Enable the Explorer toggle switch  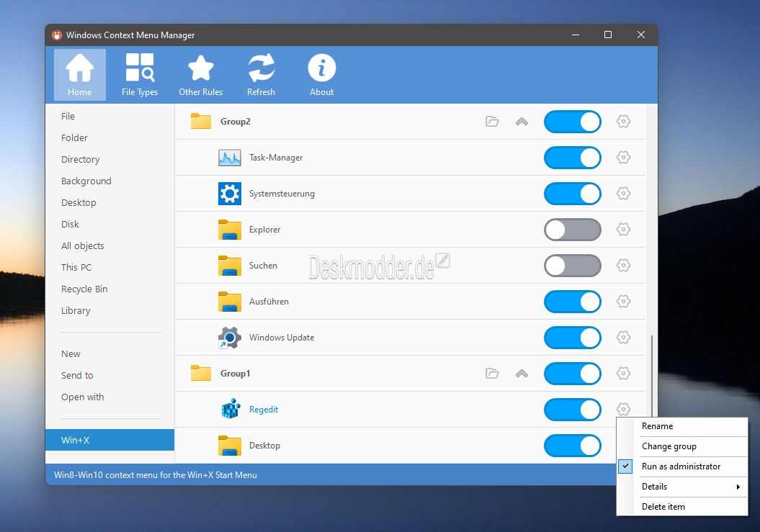click(x=573, y=230)
